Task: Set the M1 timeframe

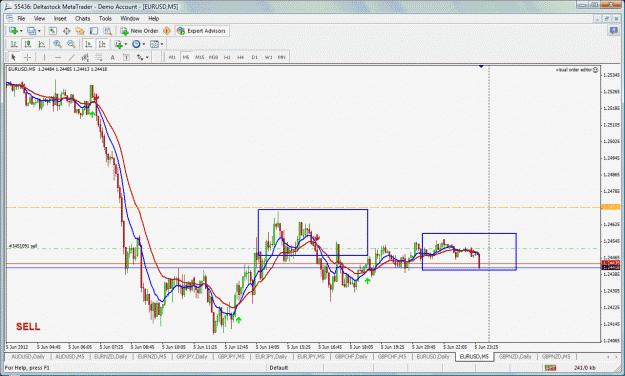Action: pos(172,57)
